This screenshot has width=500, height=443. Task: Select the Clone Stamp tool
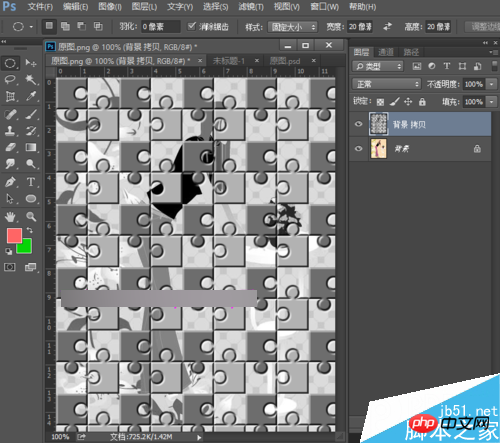tap(10, 131)
